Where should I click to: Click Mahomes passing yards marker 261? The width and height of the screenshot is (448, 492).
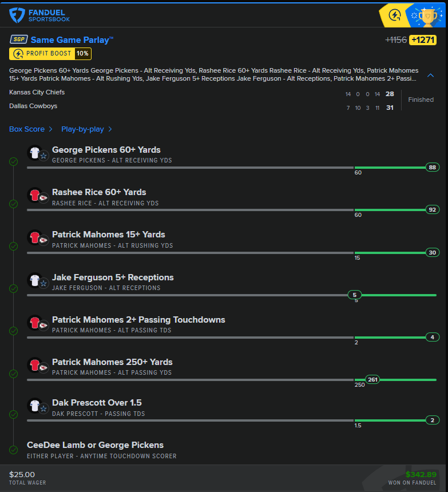pos(372,380)
